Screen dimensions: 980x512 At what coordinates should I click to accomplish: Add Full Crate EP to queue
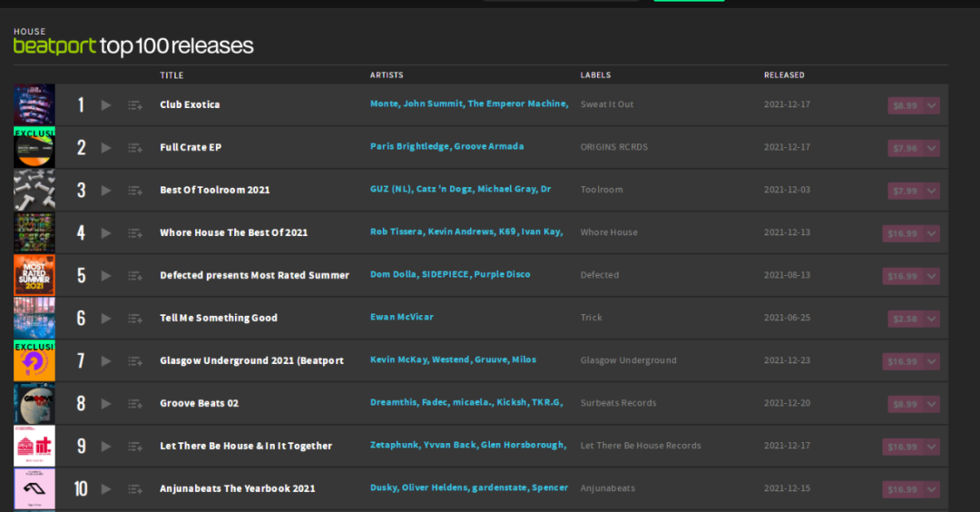tap(135, 148)
